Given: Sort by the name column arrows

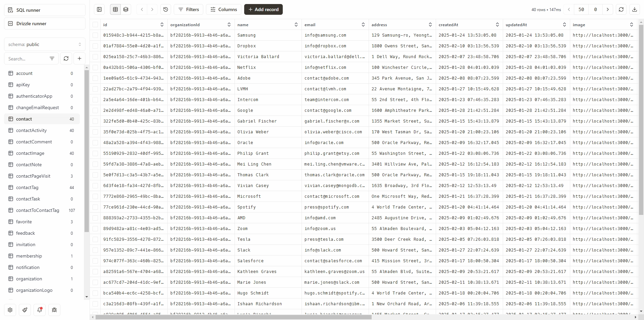Looking at the screenshot, I should (296, 25).
